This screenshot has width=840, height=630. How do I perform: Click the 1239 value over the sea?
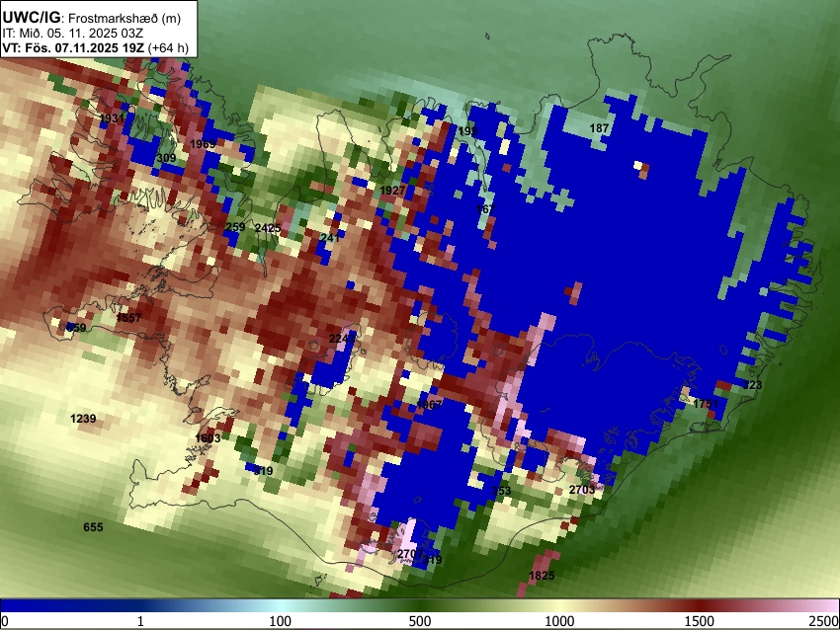point(83,419)
